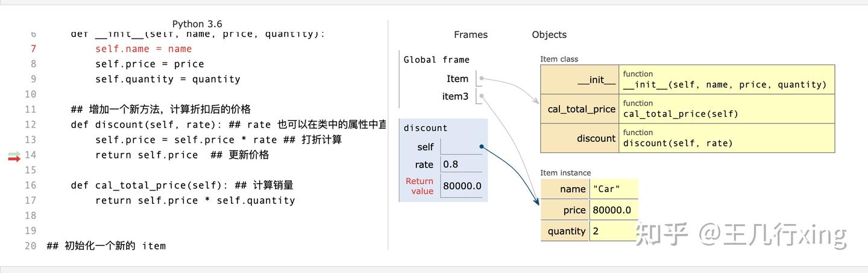Viewport: 868px width, 273px height.
Task: Click the Return value 80000.0 cell
Action: pos(462,186)
